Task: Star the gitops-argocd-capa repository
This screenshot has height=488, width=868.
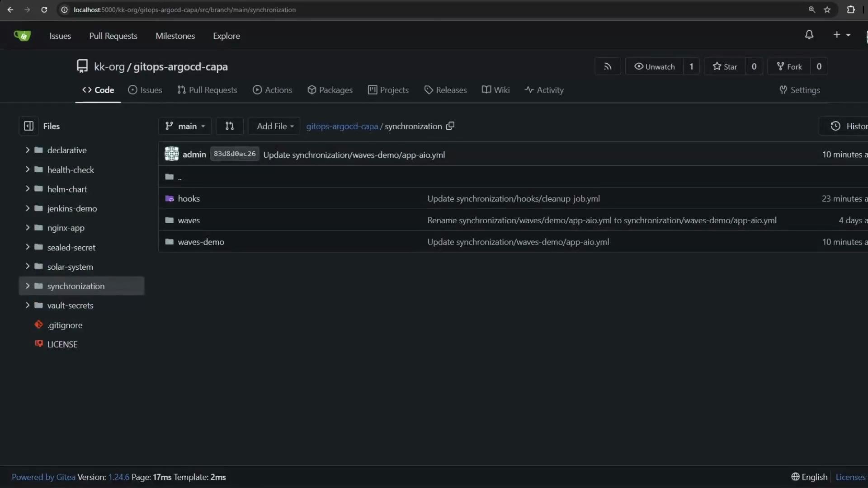Action: (725, 66)
